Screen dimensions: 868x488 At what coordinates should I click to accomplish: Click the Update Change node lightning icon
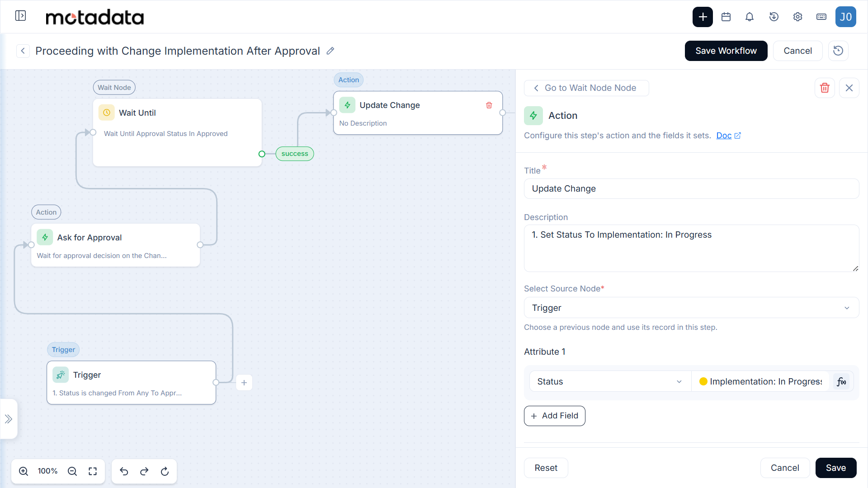(x=347, y=105)
